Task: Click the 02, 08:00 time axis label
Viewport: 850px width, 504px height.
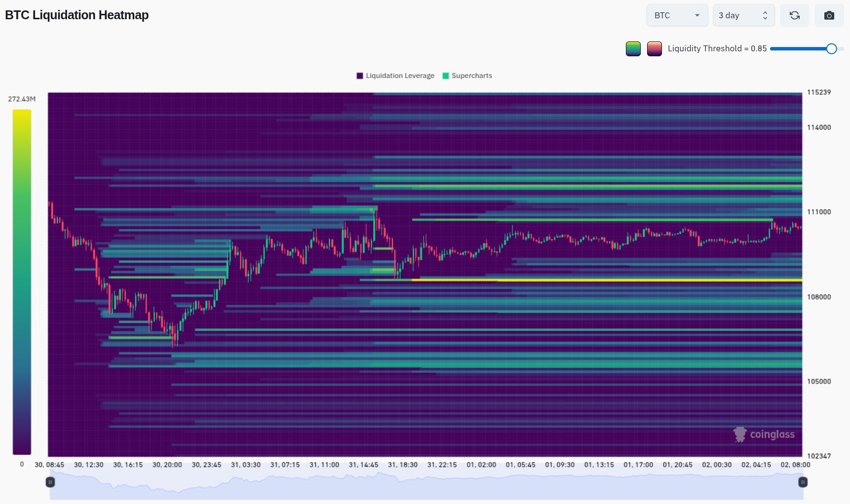Action: (795, 465)
